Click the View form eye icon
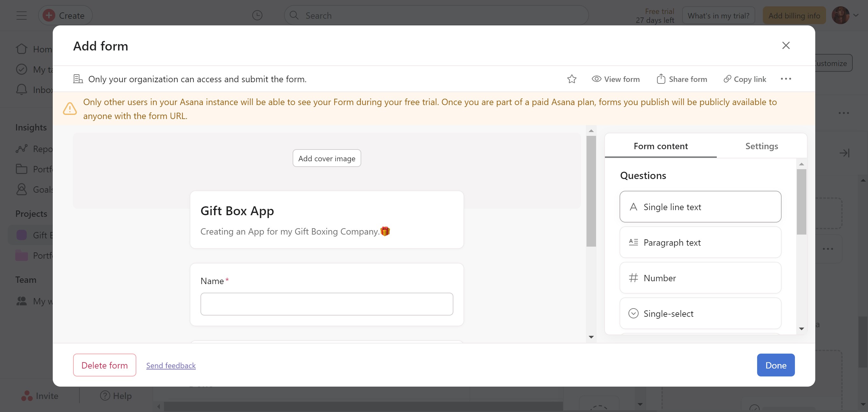 point(596,79)
